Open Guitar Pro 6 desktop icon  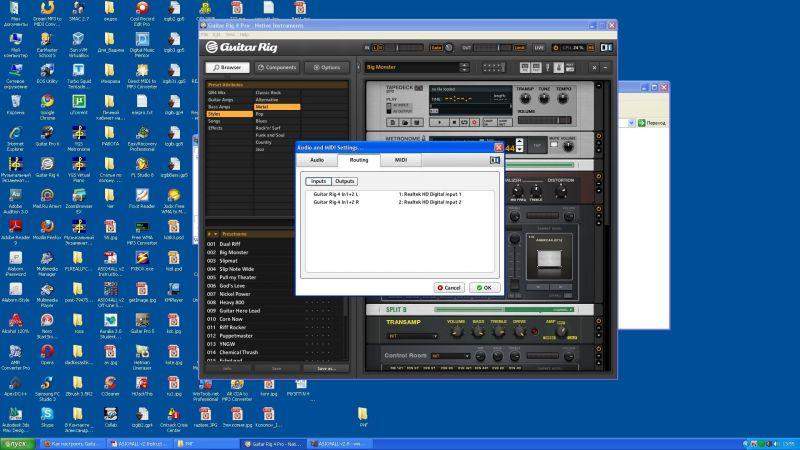click(x=47, y=136)
